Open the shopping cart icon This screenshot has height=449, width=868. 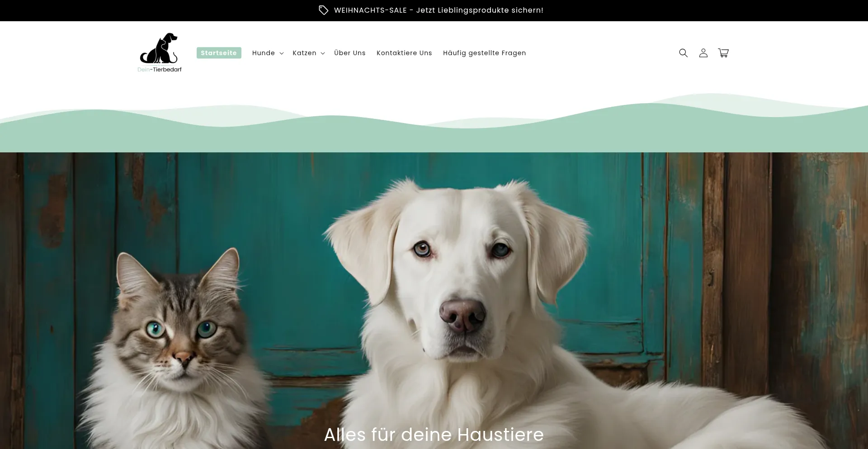[723, 53]
